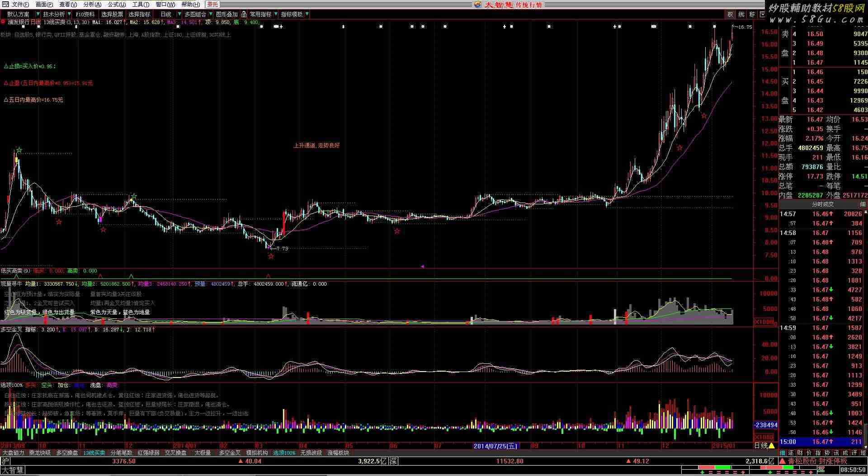Image resolution: width=868 pixels, height=476 pixels.
Task: Expand the 技术分析 dropdown arrow
Action: tap(69, 14)
